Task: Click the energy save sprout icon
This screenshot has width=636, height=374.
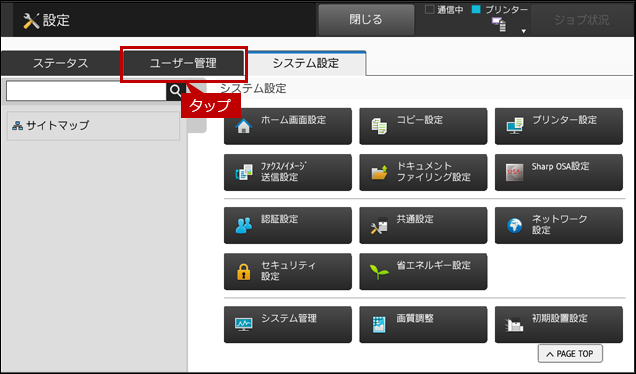Action: pyautogui.click(x=379, y=272)
